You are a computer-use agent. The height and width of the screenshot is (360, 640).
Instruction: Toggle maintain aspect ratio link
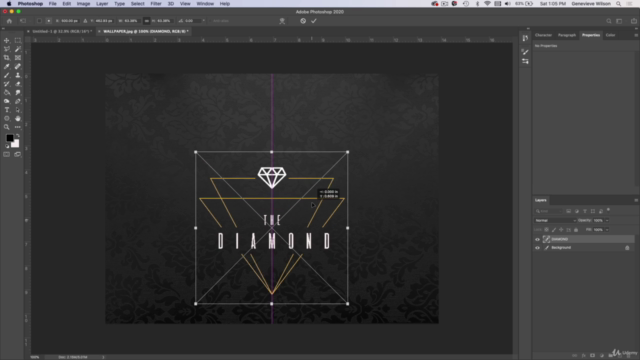[x=147, y=21]
